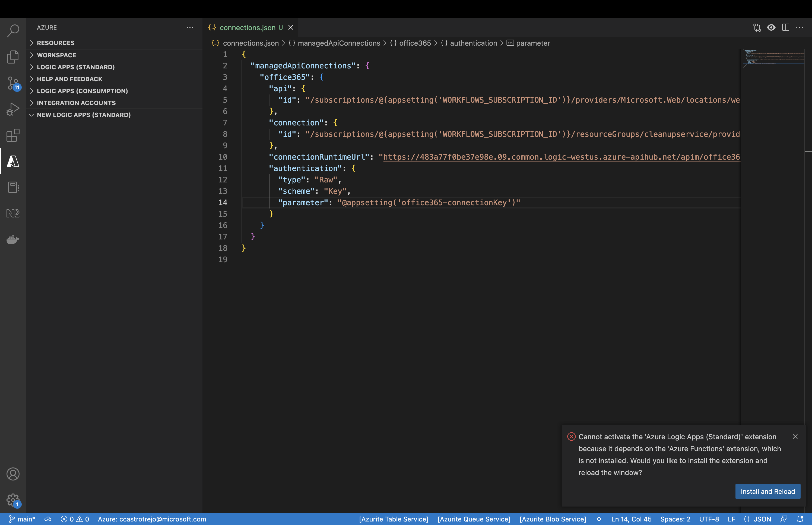The image size is (812, 525).
Task: Open the editor's More Actions ellipsis menu
Action: (x=800, y=28)
